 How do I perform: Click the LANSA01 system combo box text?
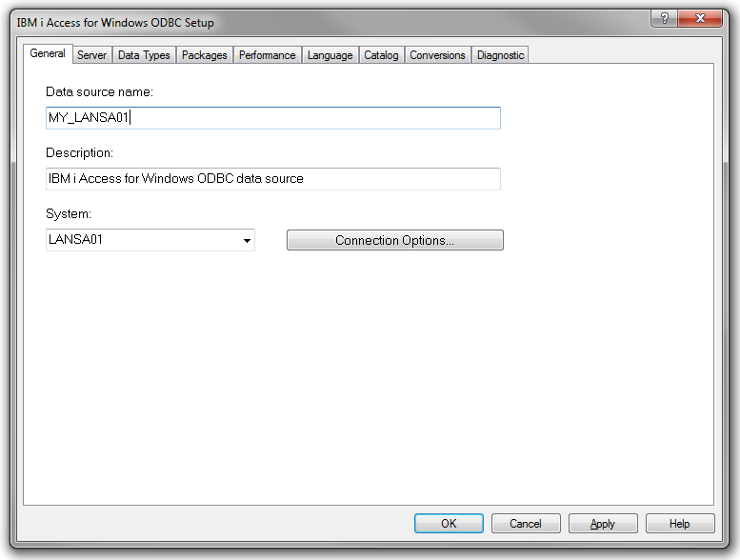[x=141, y=240]
